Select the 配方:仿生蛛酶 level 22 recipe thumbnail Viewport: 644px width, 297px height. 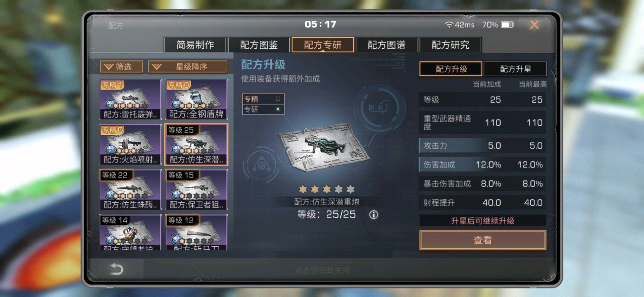pyautogui.click(x=130, y=190)
